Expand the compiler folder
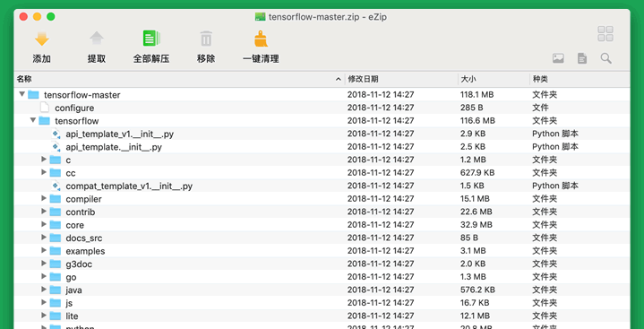644x329 pixels. (x=44, y=199)
